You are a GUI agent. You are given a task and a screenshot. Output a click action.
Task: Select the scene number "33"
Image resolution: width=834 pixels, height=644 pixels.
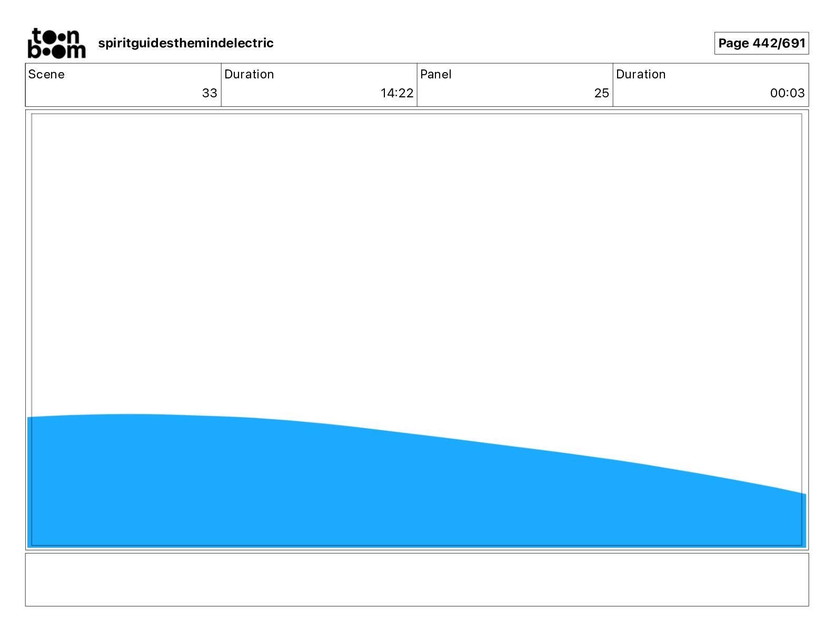click(x=210, y=93)
